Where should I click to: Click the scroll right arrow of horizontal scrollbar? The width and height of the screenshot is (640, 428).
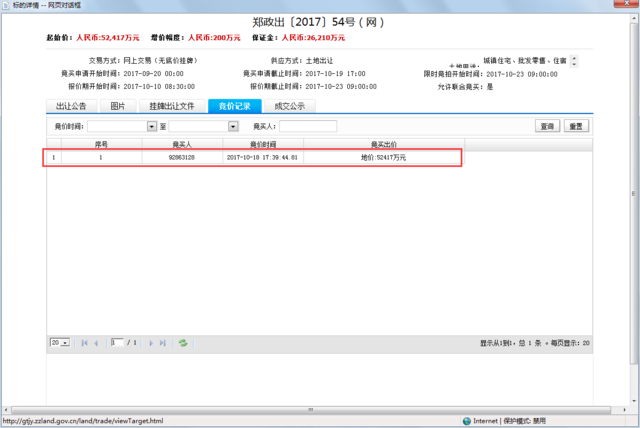[624, 410]
